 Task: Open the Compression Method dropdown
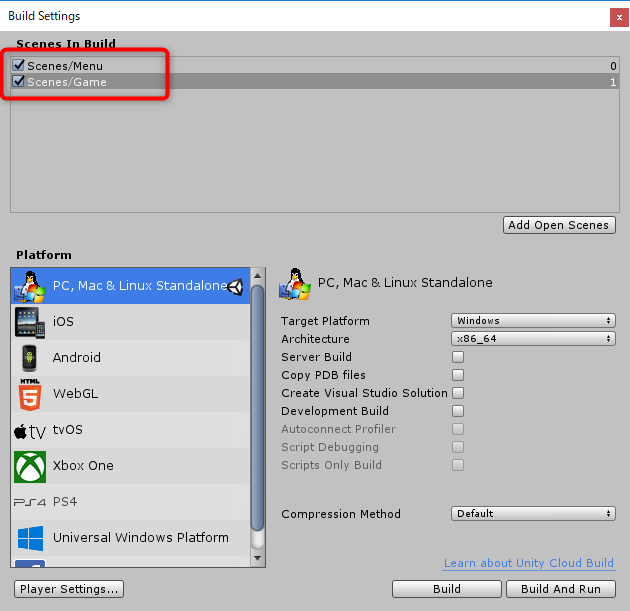click(x=533, y=514)
